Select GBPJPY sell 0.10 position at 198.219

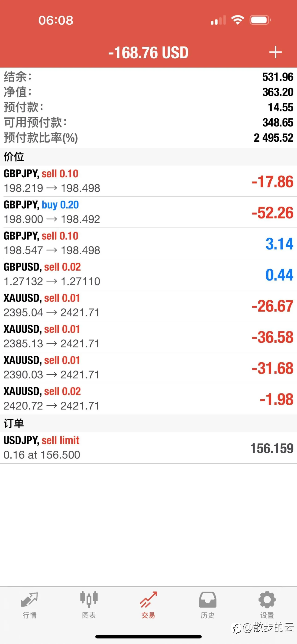coord(148,181)
